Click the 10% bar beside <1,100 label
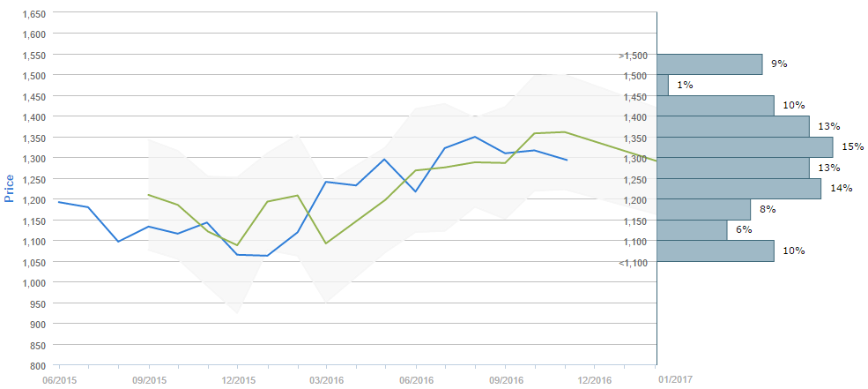 click(716, 251)
